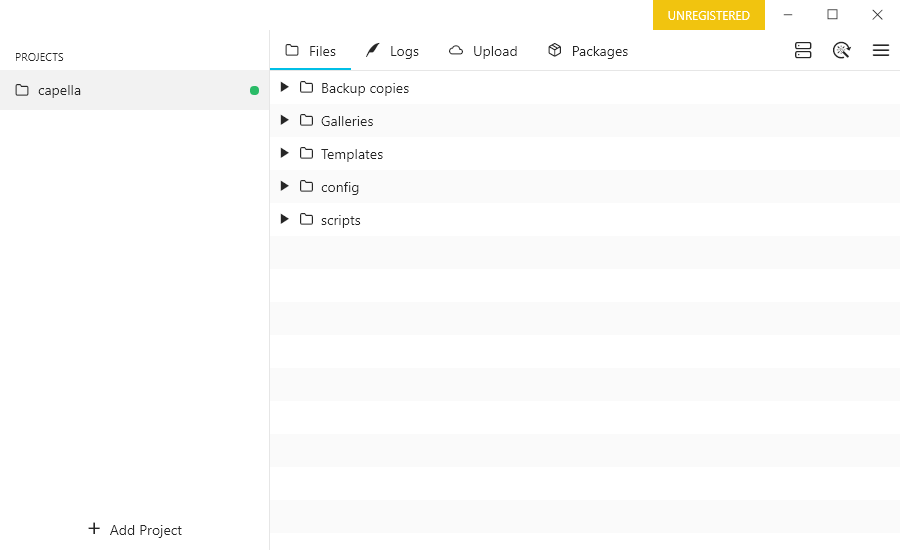Click the green status dot for capella
This screenshot has height=550, width=900.
[x=254, y=90]
